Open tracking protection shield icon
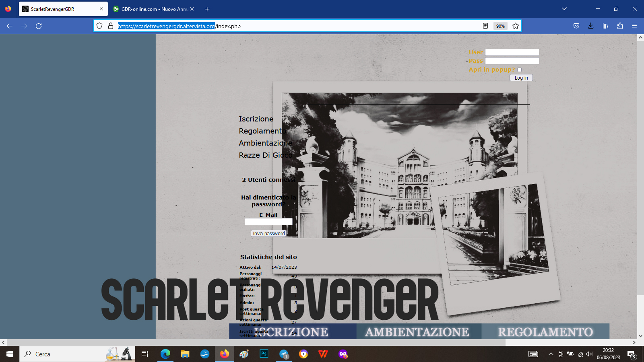Screen dimensions: 644x362 tap(99, 26)
